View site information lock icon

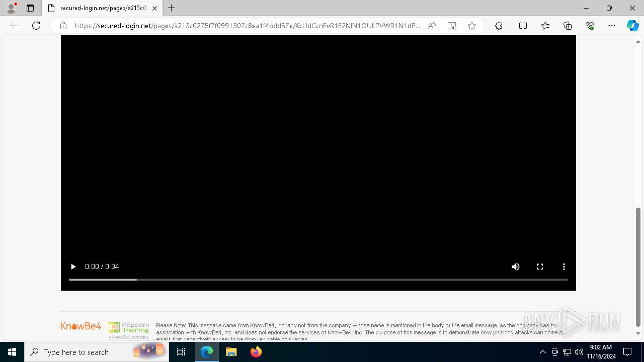point(63,26)
